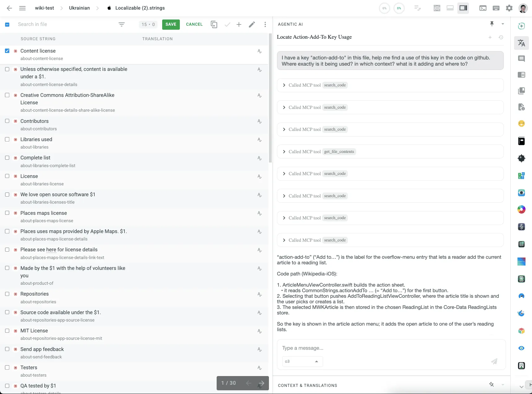
Task: Click the translate icon in the right sidebar
Action: pyautogui.click(x=521, y=43)
